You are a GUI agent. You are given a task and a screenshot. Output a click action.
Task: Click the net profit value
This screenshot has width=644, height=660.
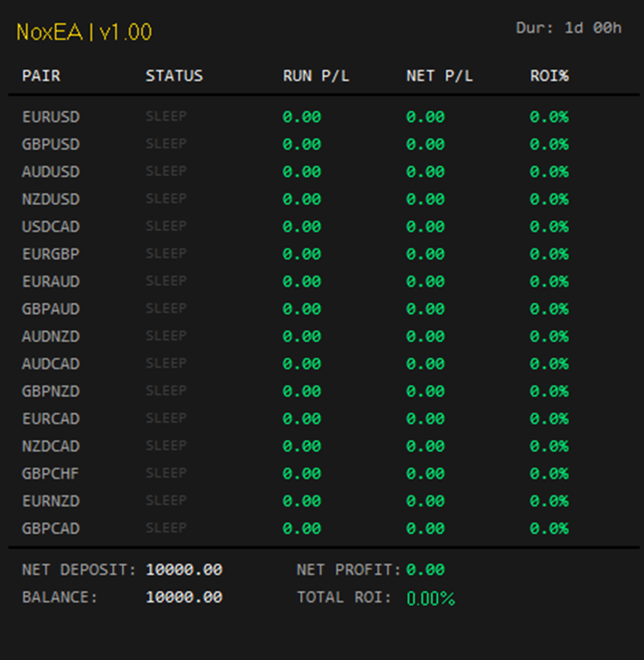click(425, 570)
